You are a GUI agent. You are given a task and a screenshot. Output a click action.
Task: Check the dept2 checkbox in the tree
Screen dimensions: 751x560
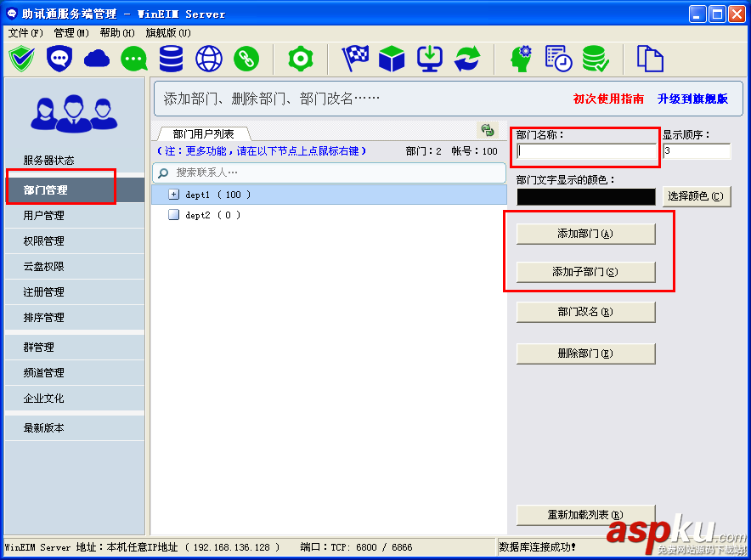174,213
